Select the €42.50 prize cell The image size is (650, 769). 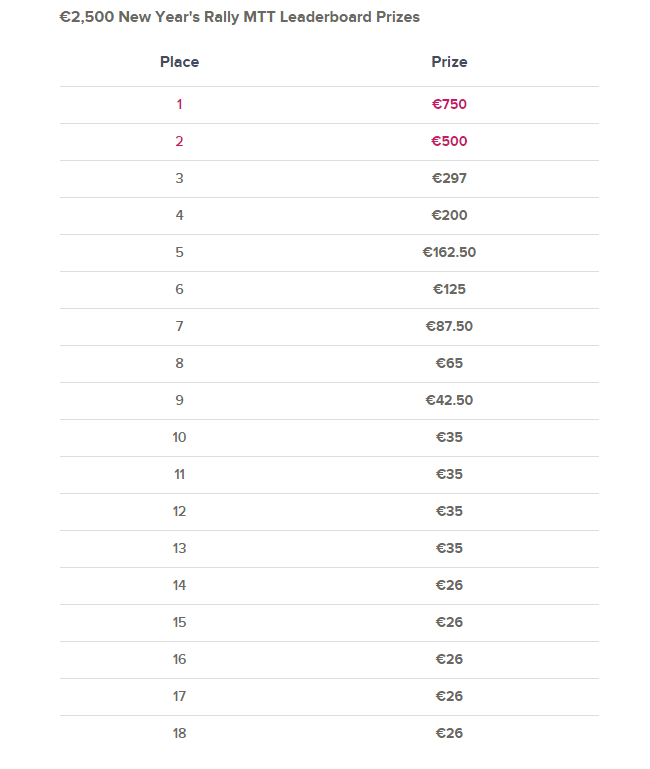pyautogui.click(x=449, y=400)
